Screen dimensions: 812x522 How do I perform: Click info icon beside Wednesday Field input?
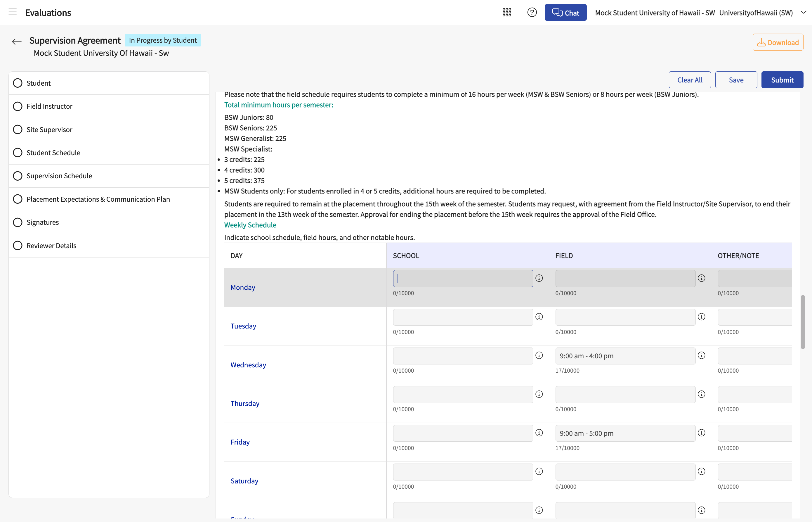pyautogui.click(x=701, y=355)
